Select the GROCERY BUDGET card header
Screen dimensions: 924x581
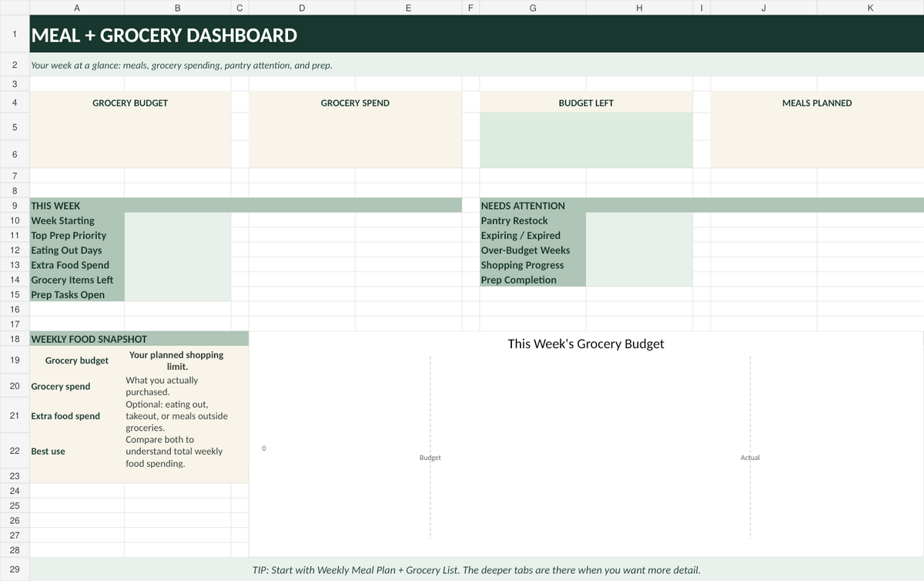coord(130,102)
